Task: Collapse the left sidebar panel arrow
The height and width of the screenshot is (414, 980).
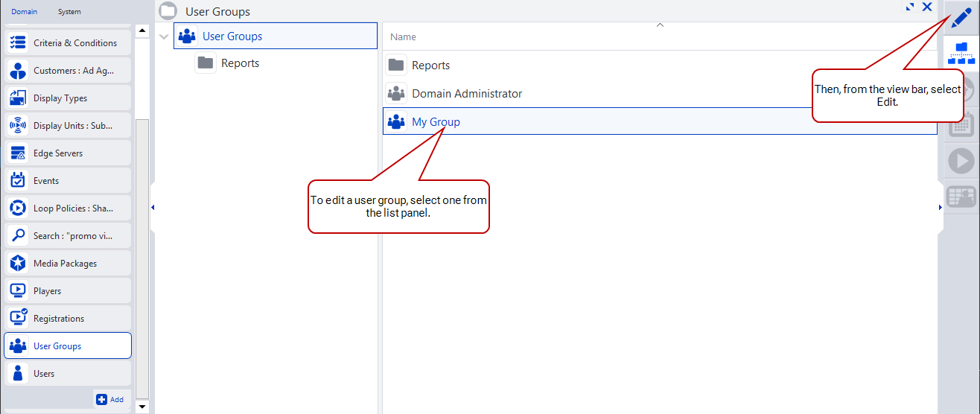Action: 153,208
